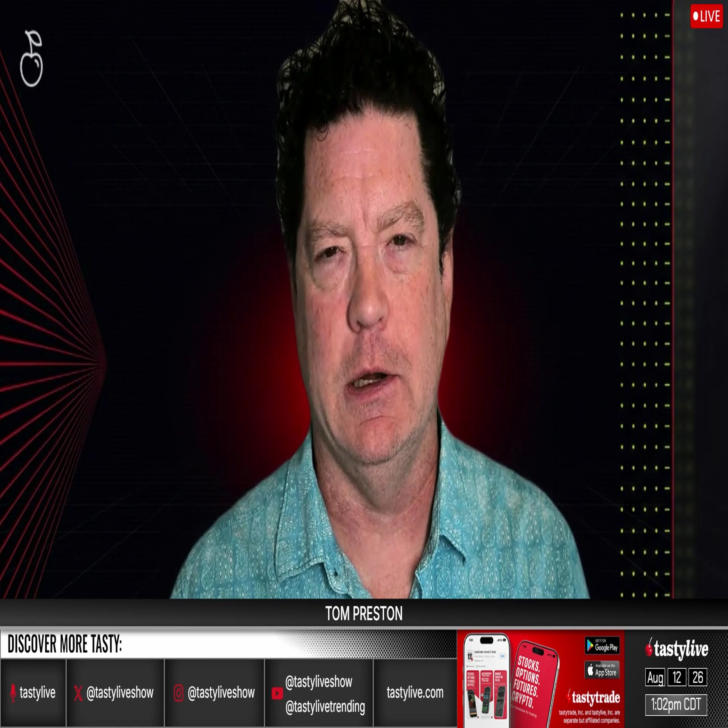
Task: Click the tastylive podcast label
Action: (37, 693)
